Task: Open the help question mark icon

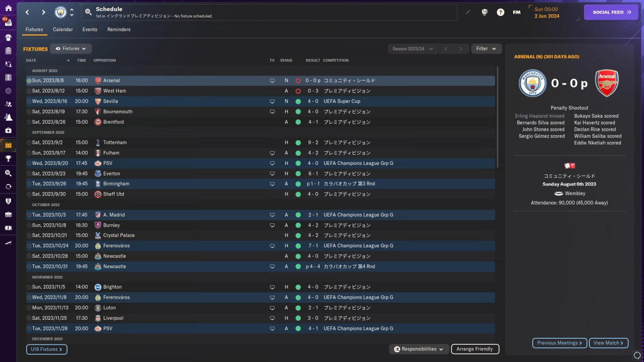Action: [501, 12]
